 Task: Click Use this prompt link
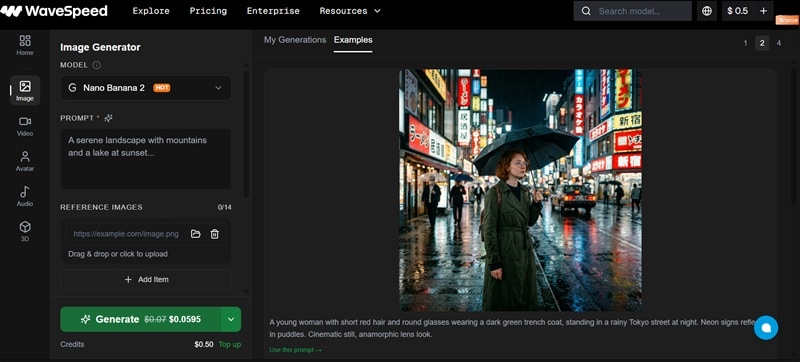pyautogui.click(x=296, y=350)
